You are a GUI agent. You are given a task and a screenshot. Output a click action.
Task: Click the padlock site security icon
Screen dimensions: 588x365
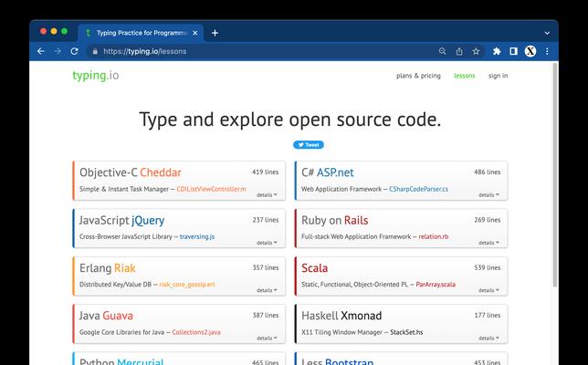click(95, 51)
